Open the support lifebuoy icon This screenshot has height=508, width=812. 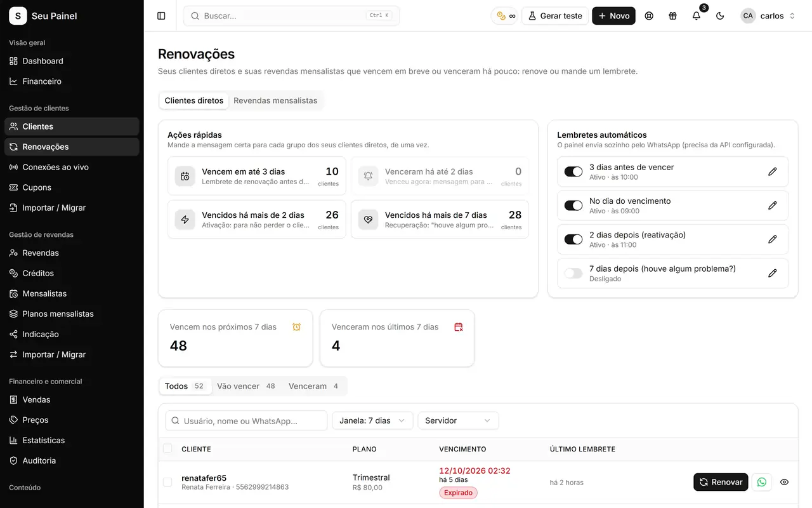[649, 16]
